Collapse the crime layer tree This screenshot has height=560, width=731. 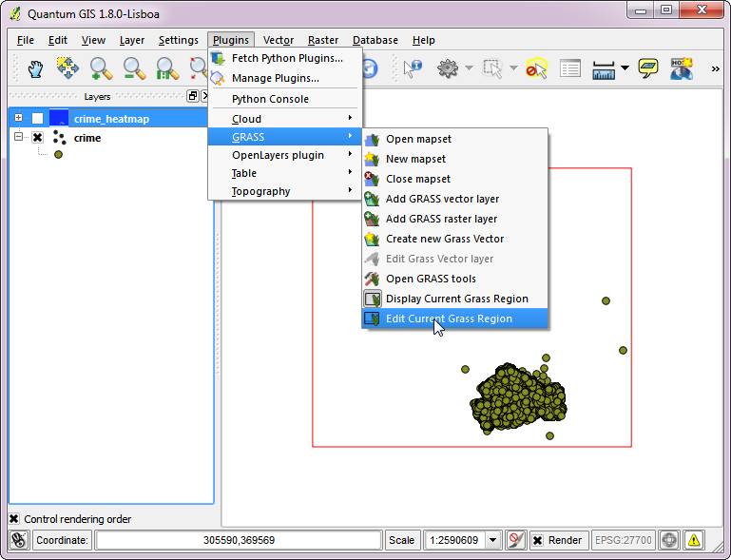(18, 137)
